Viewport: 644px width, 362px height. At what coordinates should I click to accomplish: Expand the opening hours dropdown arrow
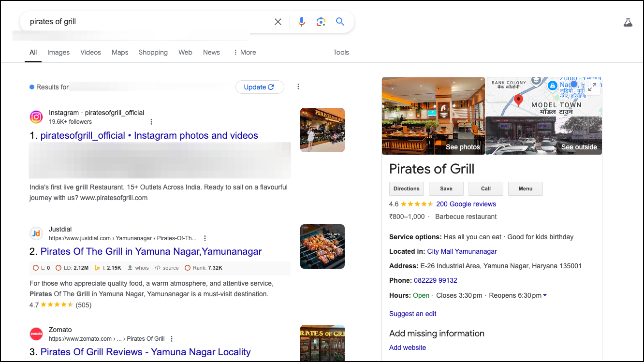545,296
